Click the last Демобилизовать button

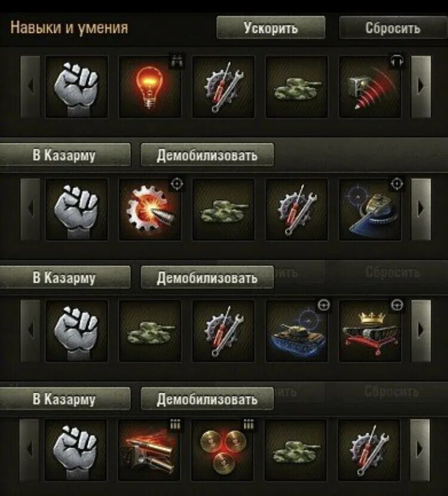(x=207, y=399)
